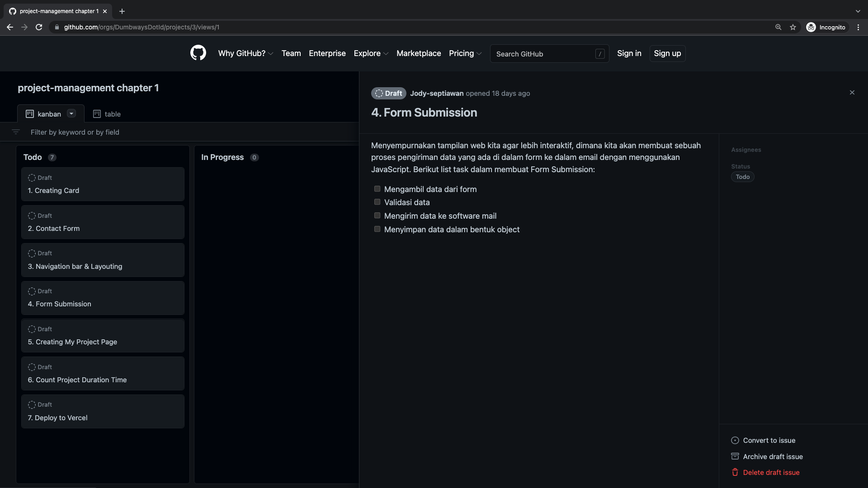Click the Incognito profile icon
This screenshot has width=868, height=488.
tap(811, 27)
